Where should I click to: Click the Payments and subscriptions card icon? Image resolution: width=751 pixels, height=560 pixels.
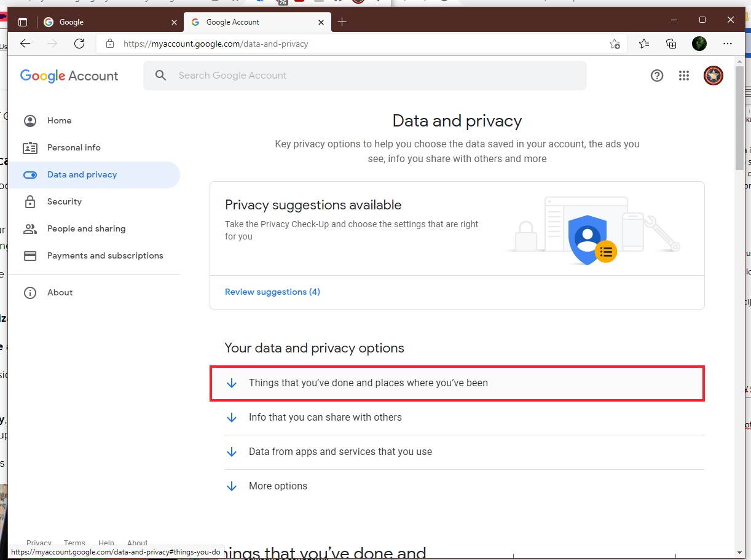[x=30, y=255]
